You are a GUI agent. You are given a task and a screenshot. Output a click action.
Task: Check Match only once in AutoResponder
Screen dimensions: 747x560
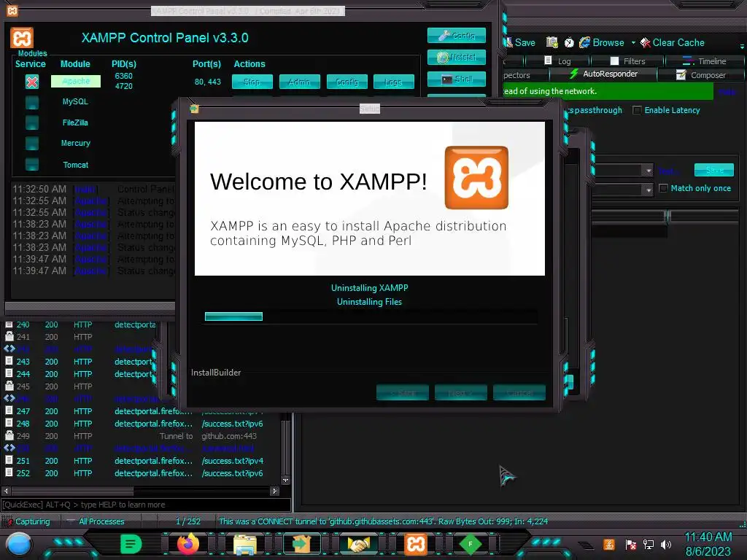tap(663, 188)
